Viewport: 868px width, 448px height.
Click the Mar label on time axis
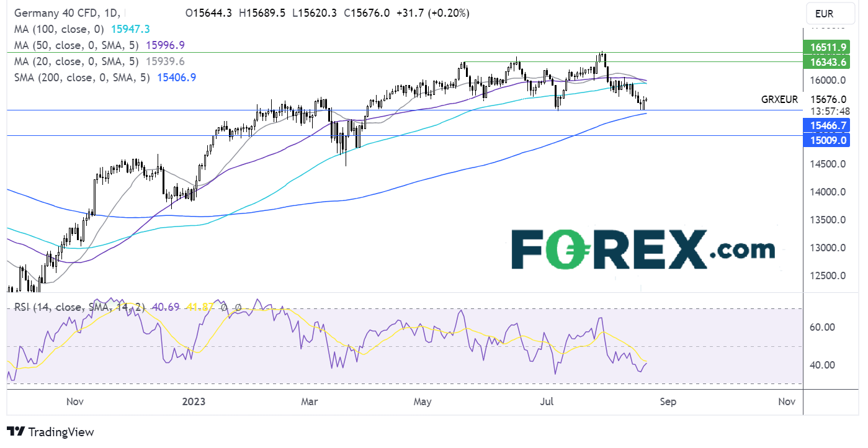309,401
